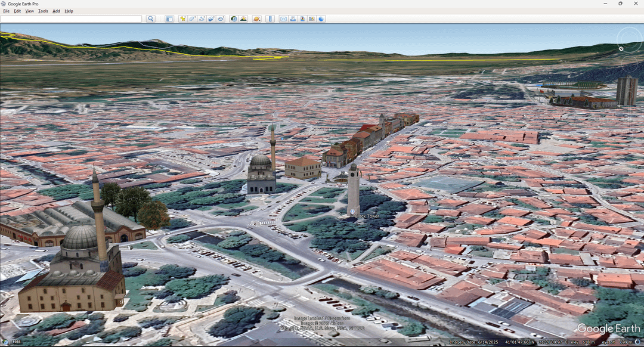The width and height of the screenshot is (644, 347).
Task: Print the current view
Action: 293,19
